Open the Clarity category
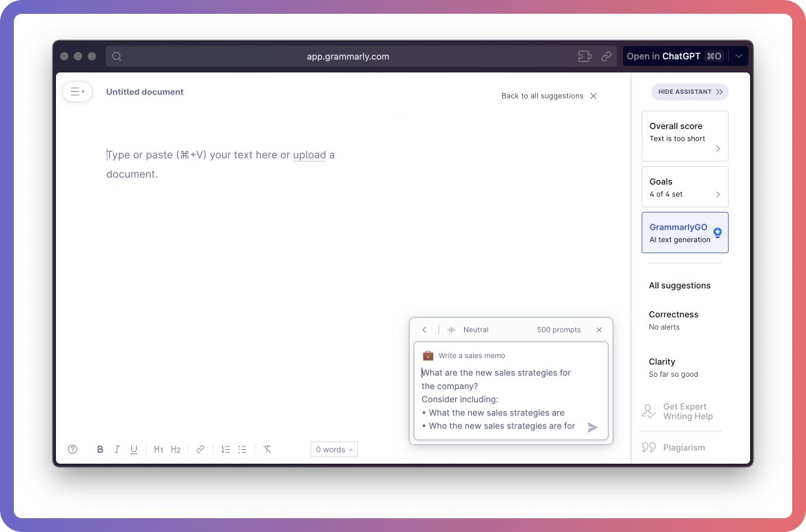This screenshot has height=532, width=806. (673, 368)
